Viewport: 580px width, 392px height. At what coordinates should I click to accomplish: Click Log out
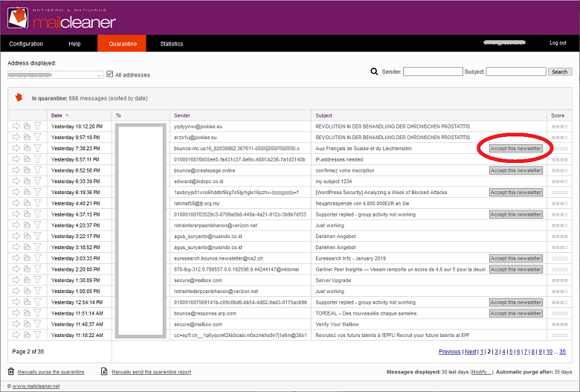tap(558, 43)
